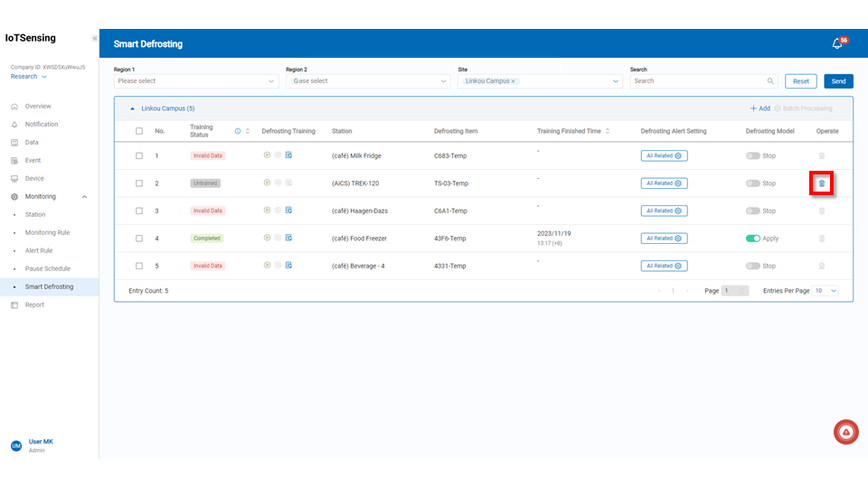868x488 pixels.
Task: Collapse the Linkou Campus group
Action: (133, 108)
